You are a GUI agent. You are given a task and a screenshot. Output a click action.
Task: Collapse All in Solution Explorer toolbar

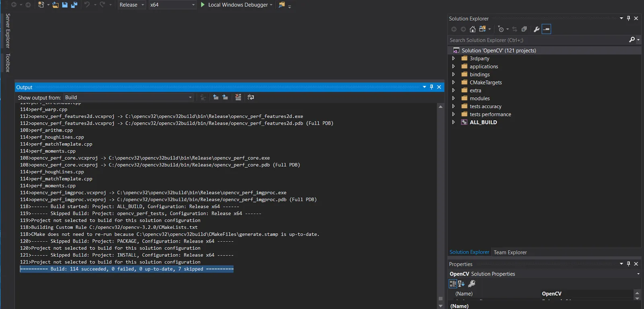(x=524, y=29)
